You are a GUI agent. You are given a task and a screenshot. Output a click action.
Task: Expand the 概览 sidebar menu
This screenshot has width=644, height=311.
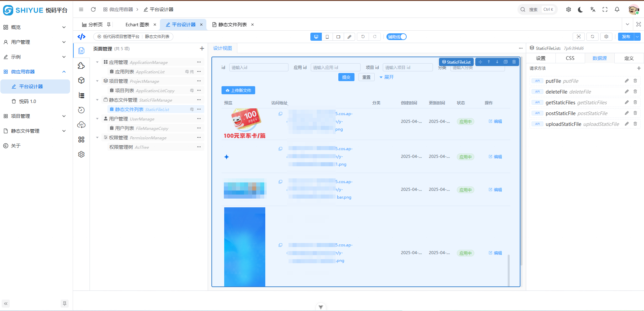[x=35, y=27]
